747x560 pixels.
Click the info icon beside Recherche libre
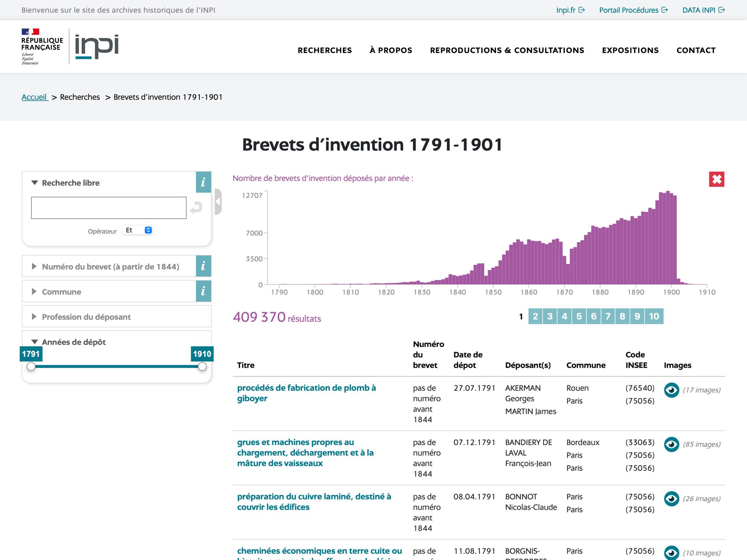click(203, 182)
